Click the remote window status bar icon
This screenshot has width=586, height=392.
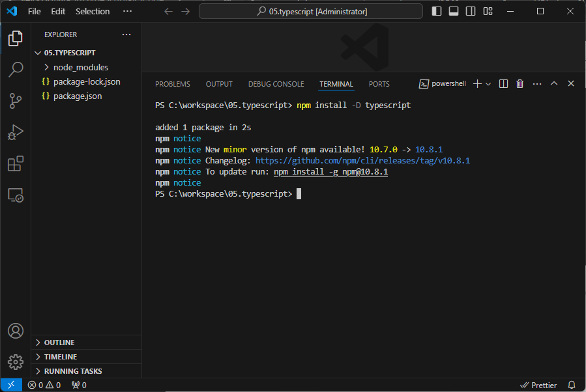tap(11, 385)
